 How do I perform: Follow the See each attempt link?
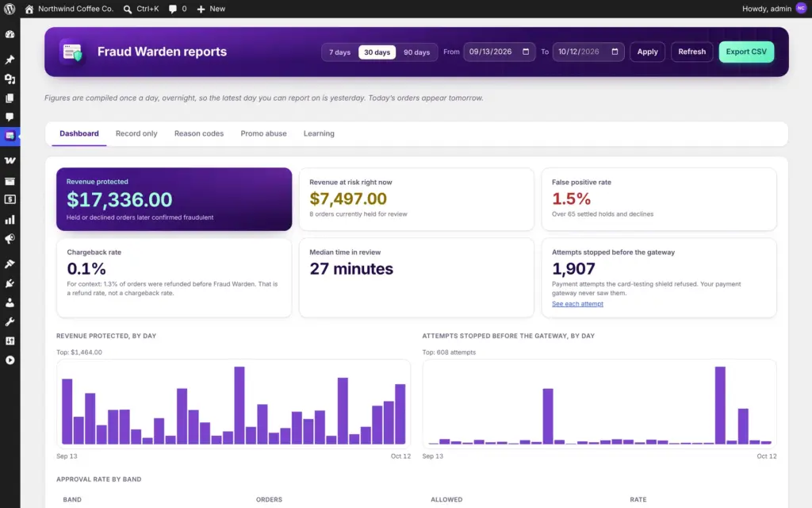pos(577,304)
